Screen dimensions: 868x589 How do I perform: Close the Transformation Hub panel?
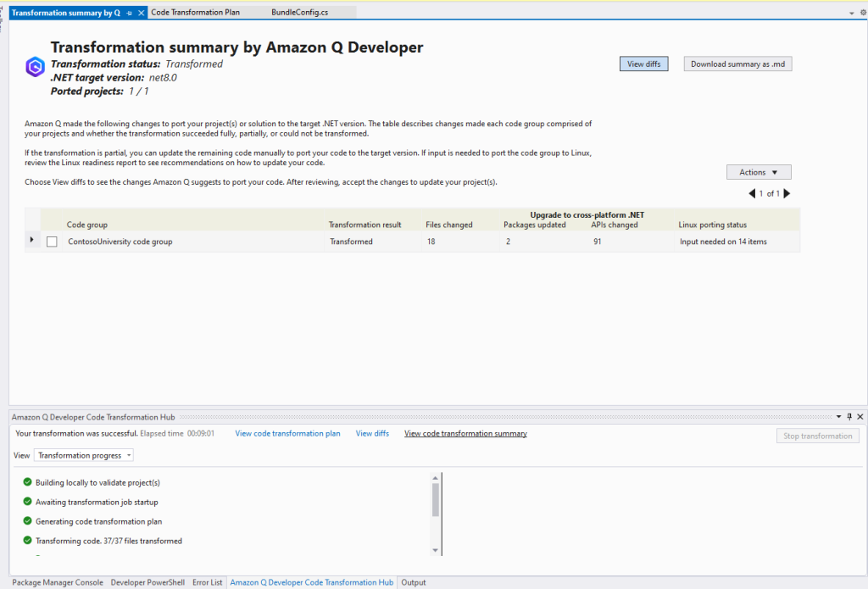(860, 417)
